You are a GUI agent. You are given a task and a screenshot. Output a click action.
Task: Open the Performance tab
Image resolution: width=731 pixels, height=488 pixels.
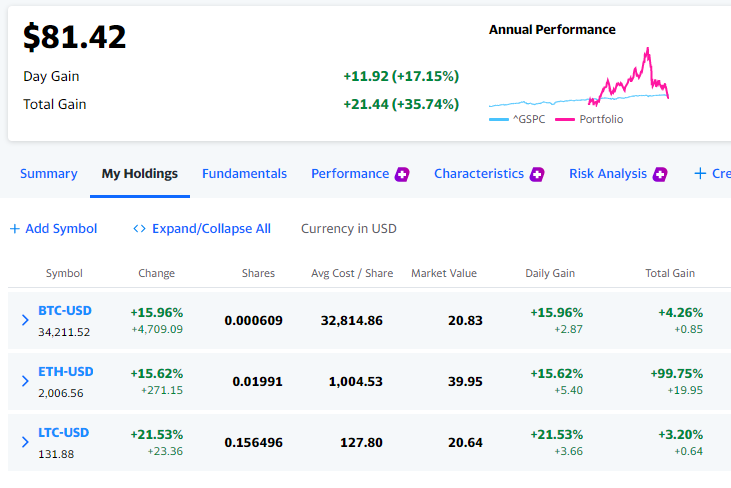tap(350, 174)
